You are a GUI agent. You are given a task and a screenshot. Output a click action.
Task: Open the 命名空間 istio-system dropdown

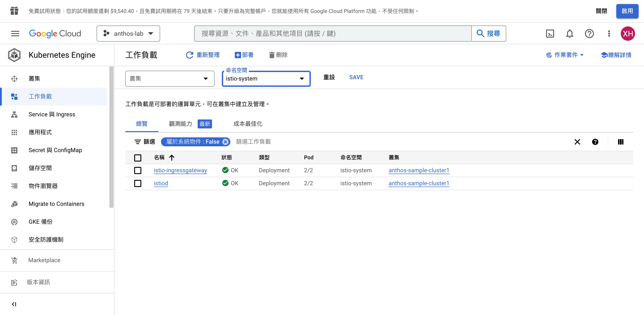(x=266, y=79)
